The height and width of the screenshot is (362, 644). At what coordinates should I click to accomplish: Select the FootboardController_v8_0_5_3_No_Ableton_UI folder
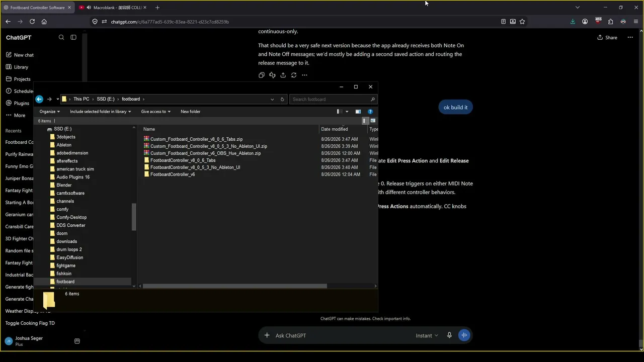pyautogui.click(x=195, y=167)
